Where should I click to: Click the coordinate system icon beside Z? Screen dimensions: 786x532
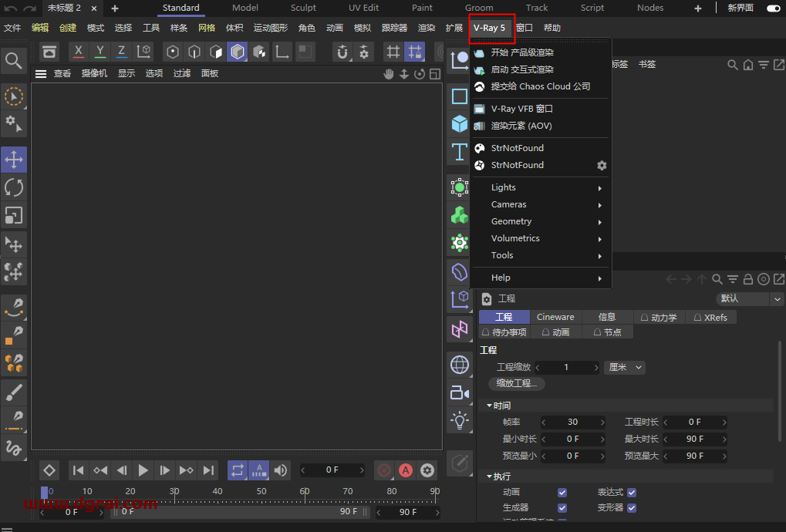pyautogui.click(x=144, y=51)
